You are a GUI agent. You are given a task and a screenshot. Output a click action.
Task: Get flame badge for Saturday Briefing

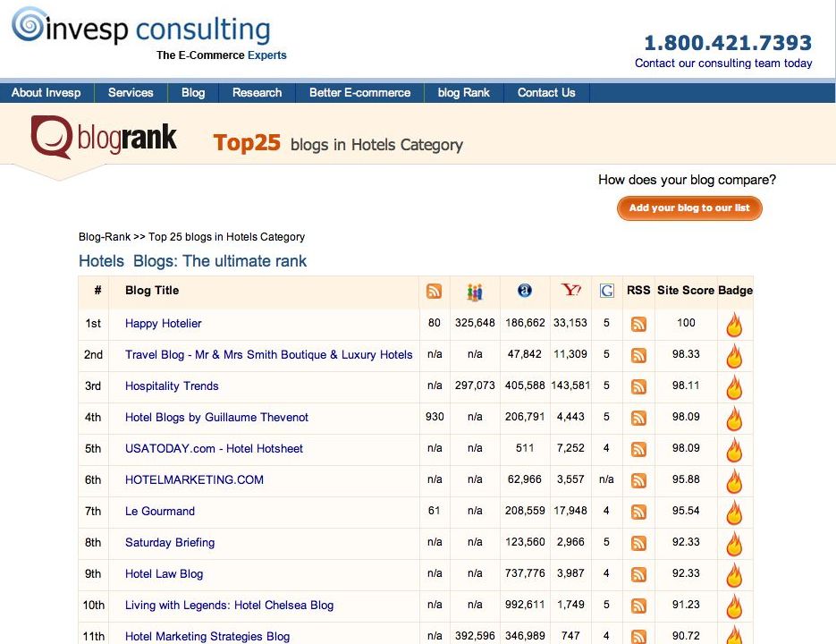[x=734, y=544]
